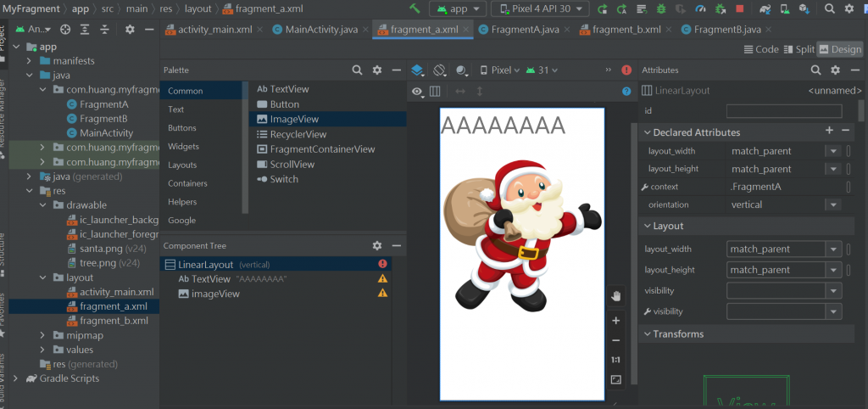
Task: Switch to Code view mode
Action: pyautogui.click(x=760, y=49)
